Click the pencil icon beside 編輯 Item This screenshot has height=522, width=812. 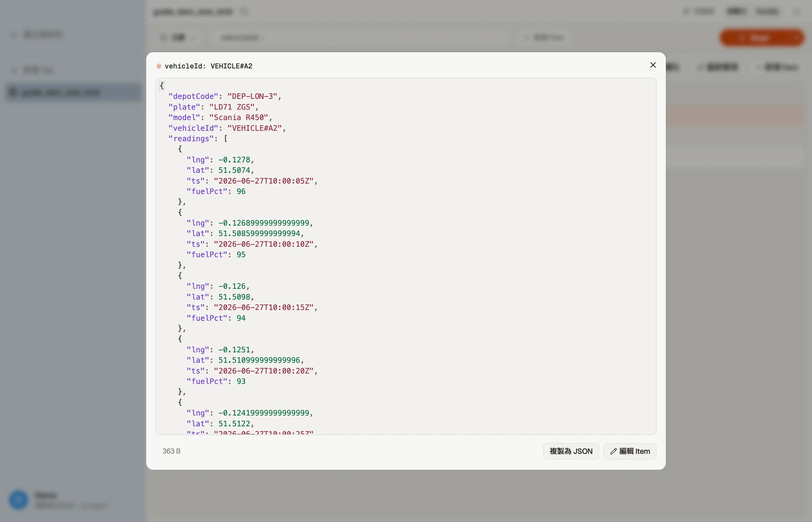pos(613,451)
